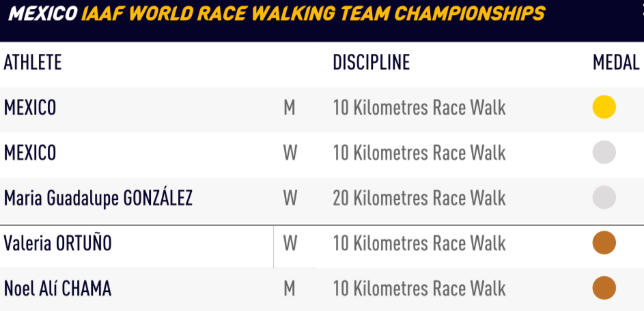Click silver medal icon for Maria Guadalupe González
Image resolution: width=644 pixels, height=311 pixels.
click(604, 198)
